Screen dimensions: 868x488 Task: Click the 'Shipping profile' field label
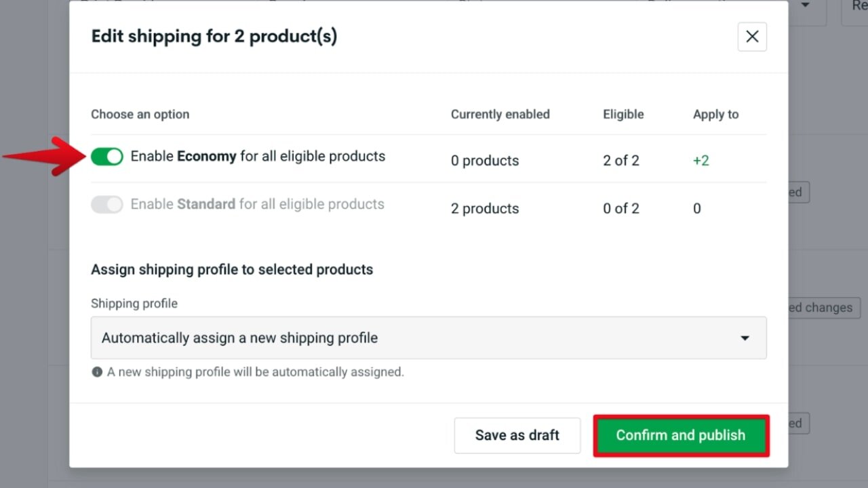tap(134, 304)
